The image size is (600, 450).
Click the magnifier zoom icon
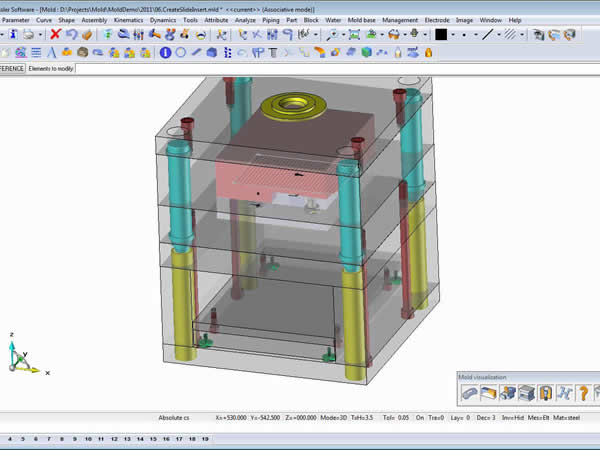click(x=332, y=35)
